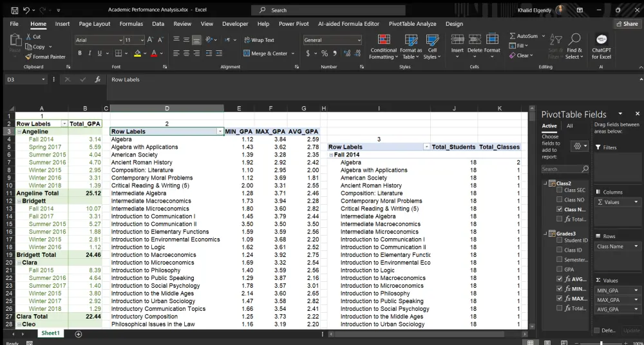Screen dimensions: 644x345
Task: Click the Orientation text angle icon
Action: [x=209, y=40]
